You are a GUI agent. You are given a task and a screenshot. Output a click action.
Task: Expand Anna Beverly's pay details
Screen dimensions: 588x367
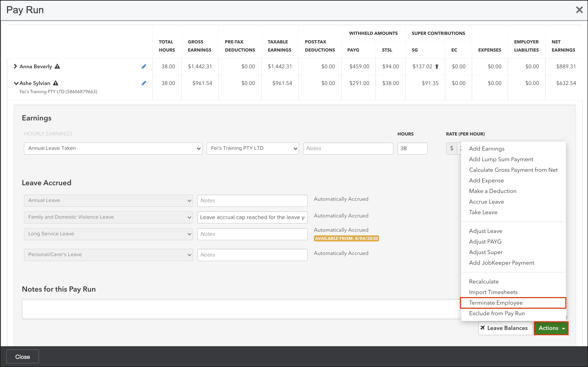click(x=15, y=66)
